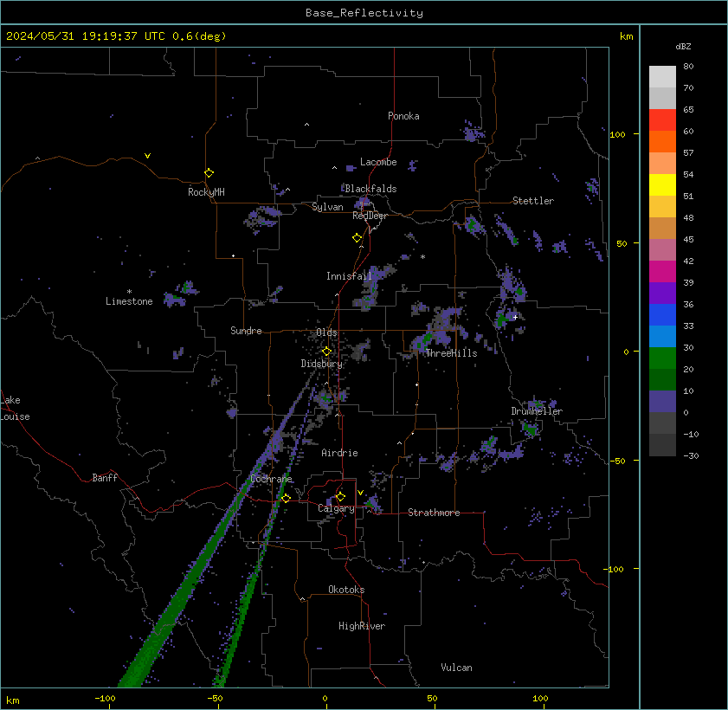
Task: Click the Vulcan town label
Action: point(456,668)
